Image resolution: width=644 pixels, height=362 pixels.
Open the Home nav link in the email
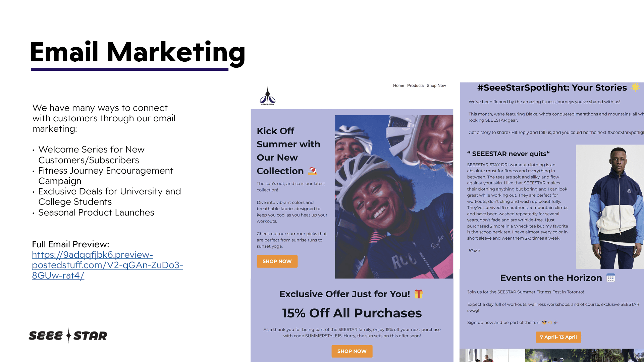click(x=398, y=85)
